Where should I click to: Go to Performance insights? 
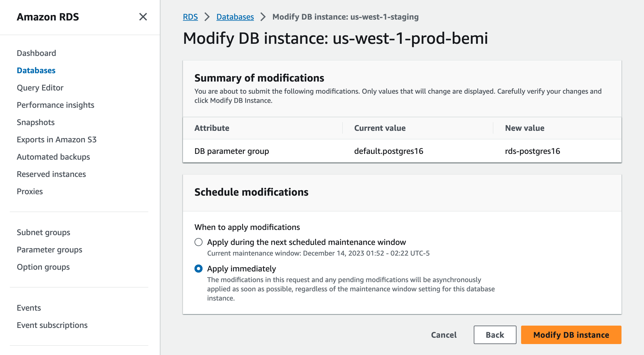(x=55, y=105)
